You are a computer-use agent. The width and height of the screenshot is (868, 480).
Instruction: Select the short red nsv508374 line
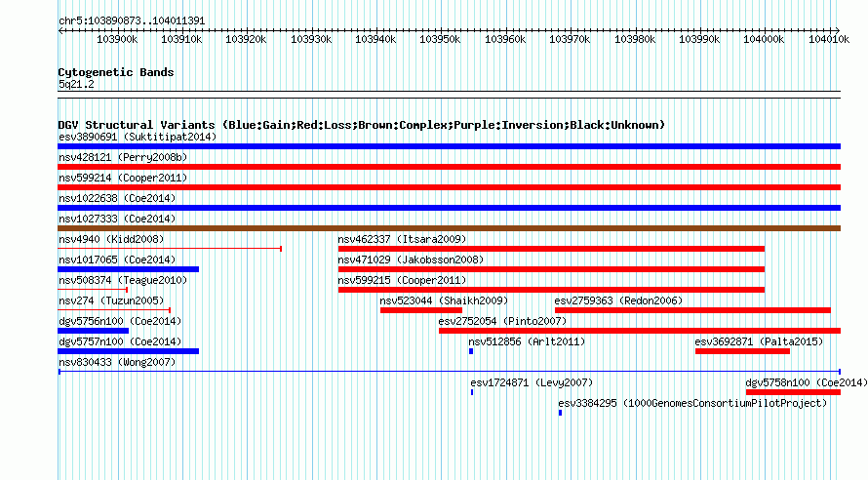coord(93,290)
